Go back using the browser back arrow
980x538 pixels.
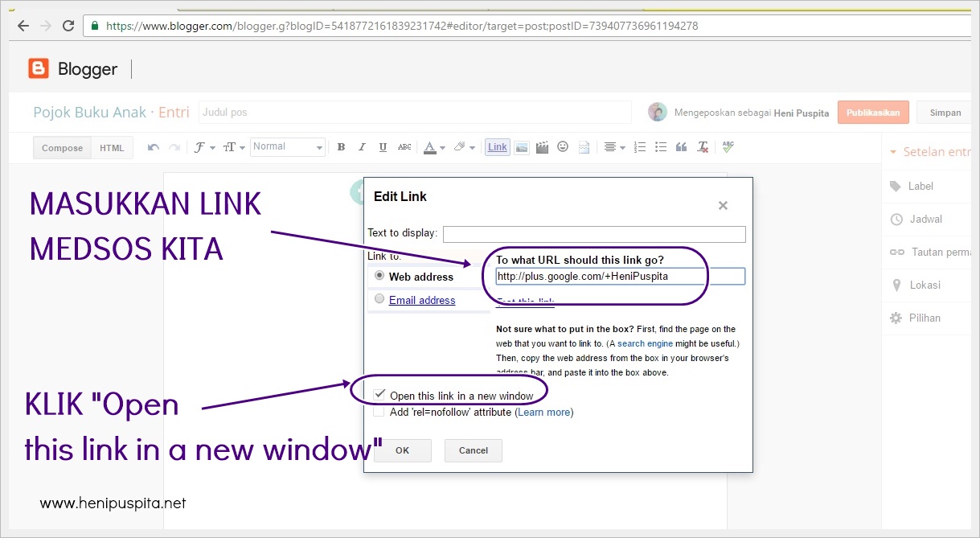click(x=23, y=26)
